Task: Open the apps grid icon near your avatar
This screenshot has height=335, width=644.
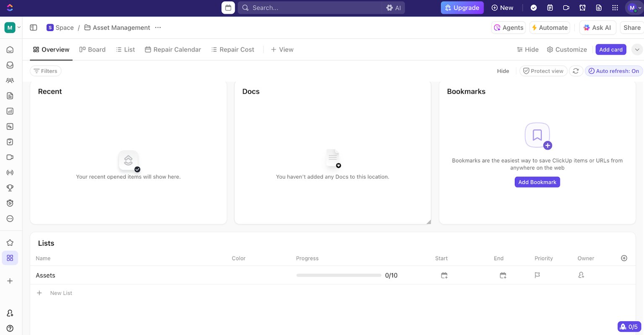Action: (615, 8)
